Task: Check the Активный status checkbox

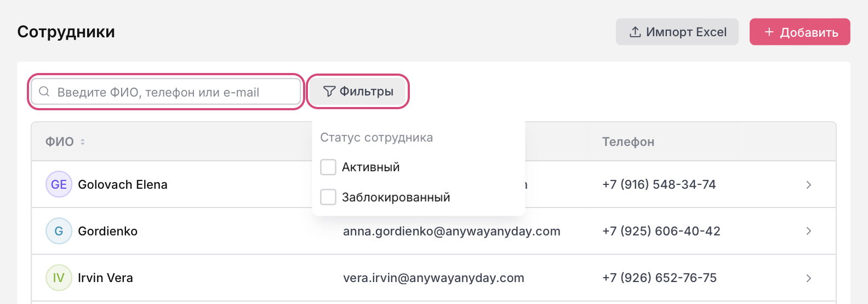Action: click(328, 167)
